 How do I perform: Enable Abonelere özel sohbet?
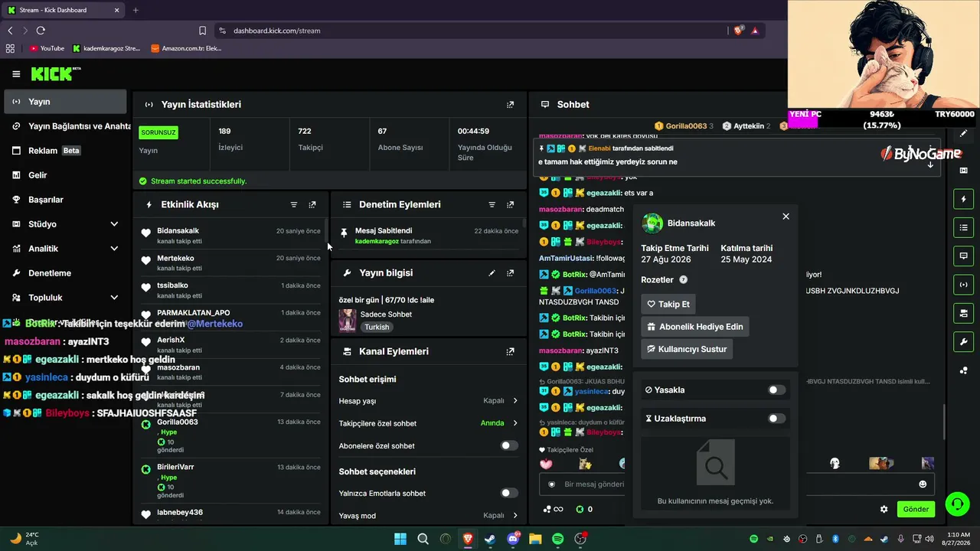tap(509, 445)
